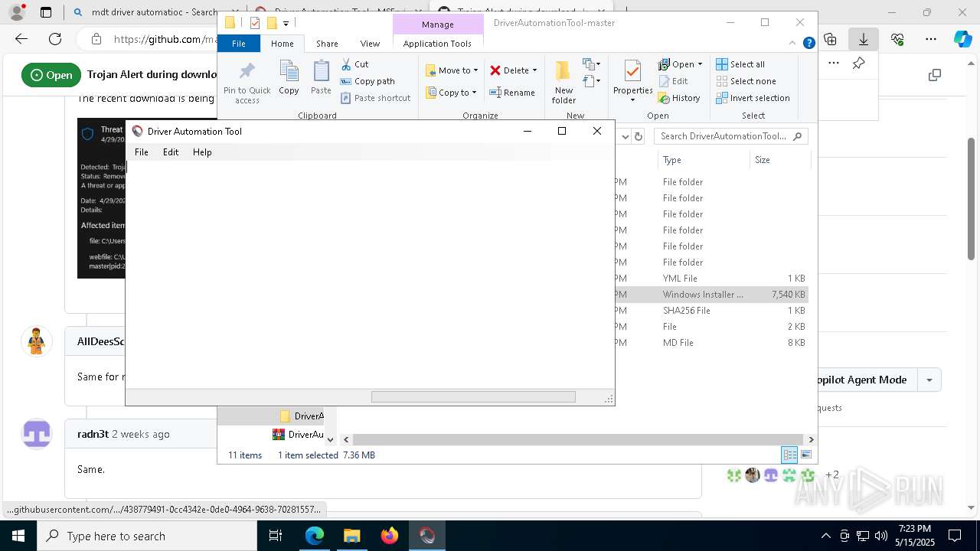
Task: Click the Windows Start button
Action: [x=18, y=536]
